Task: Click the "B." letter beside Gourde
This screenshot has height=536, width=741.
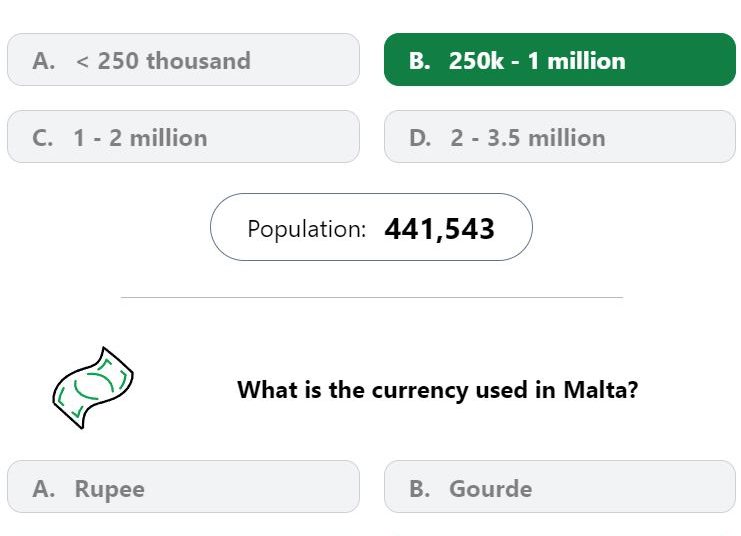Action: [420, 489]
